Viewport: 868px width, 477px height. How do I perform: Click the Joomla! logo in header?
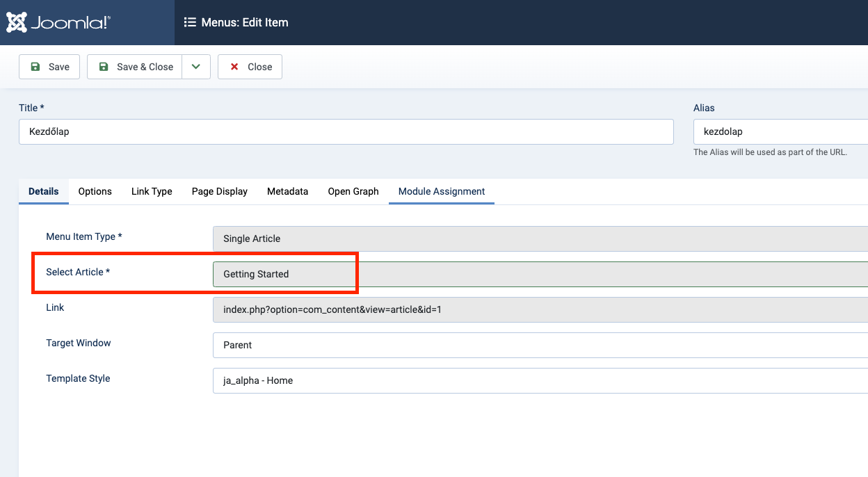tap(58, 22)
